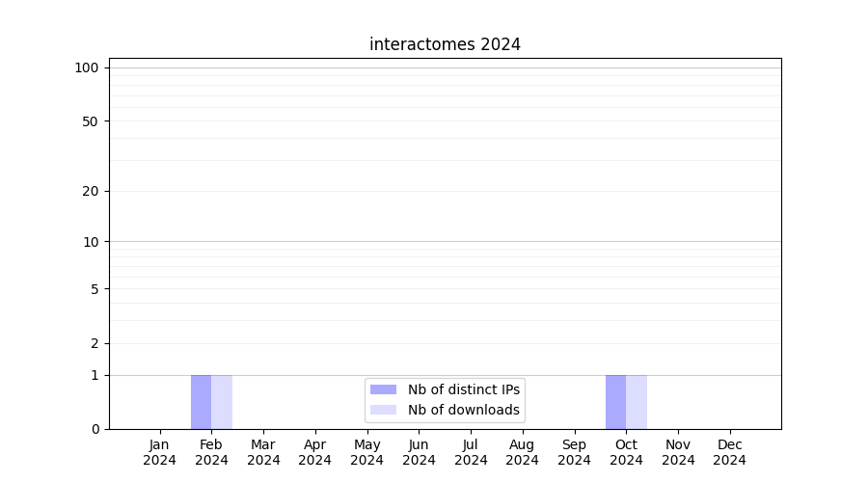Click the 'Oct 2024' x-axis label
Image resolution: width=868 pixels, height=482 pixels.
(x=626, y=452)
